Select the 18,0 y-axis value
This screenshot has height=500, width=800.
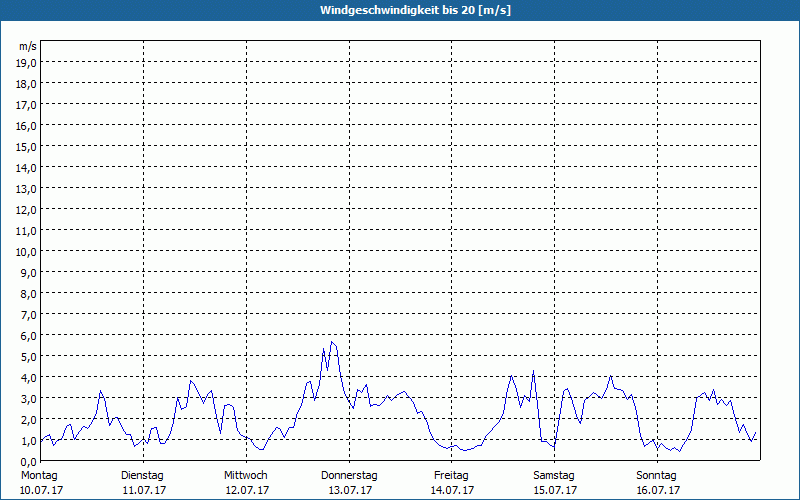click(26, 84)
